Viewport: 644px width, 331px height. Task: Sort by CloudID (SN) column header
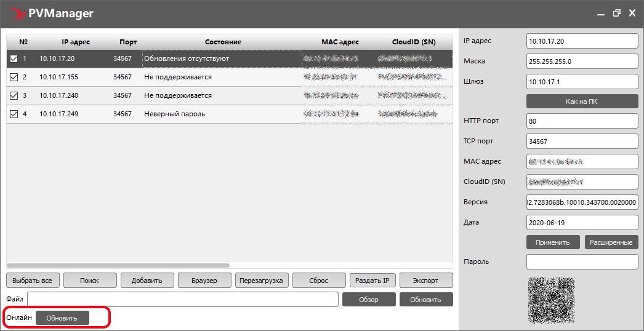(414, 42)
